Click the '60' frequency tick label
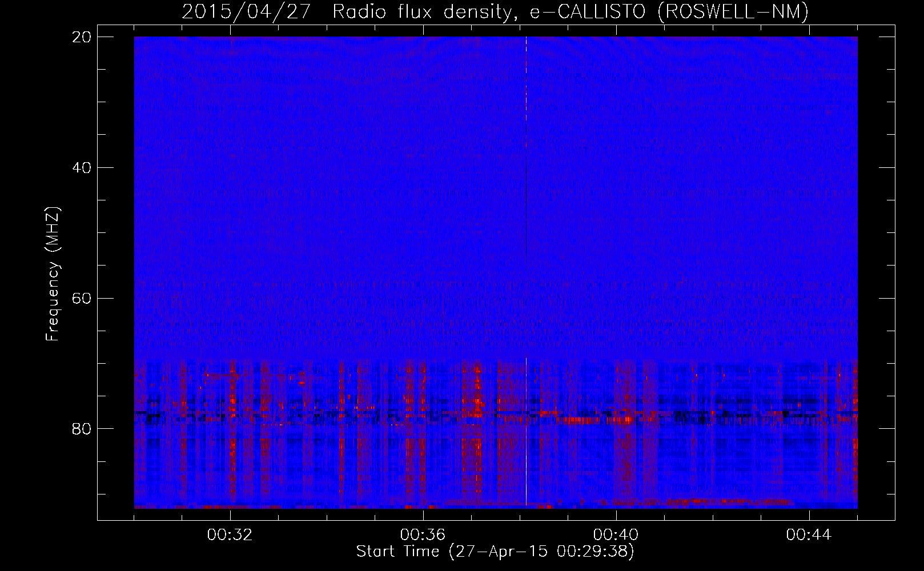The width and height of the screenshot is (924, 571). [82, 298]
